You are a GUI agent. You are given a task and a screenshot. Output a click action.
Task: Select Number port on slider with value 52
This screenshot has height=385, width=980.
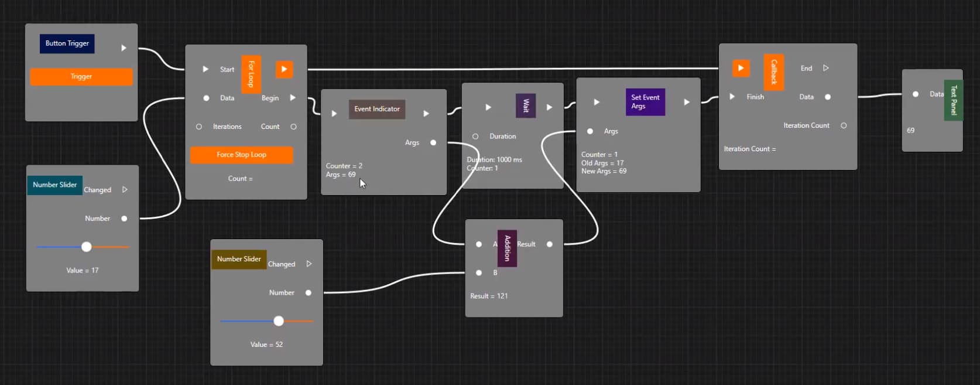pos(309,292)
